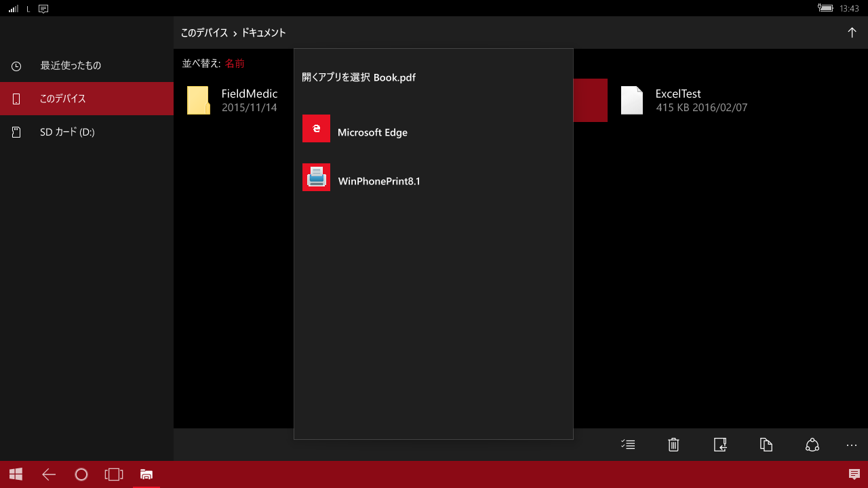Open the FieldMedic folder
Screen dimensions: 868x488
click(x=234, y=100)
